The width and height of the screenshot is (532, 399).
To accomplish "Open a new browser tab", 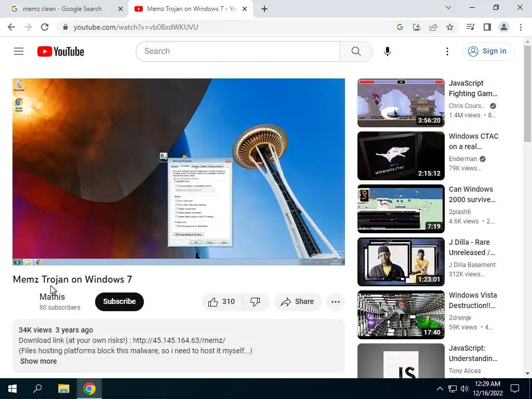I will click(264, 9).
